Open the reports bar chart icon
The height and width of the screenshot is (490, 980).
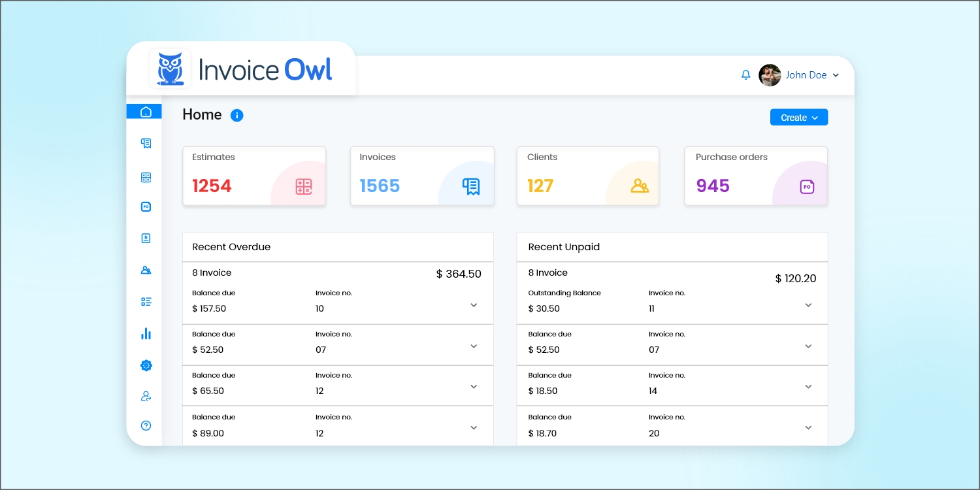point(146,334)
